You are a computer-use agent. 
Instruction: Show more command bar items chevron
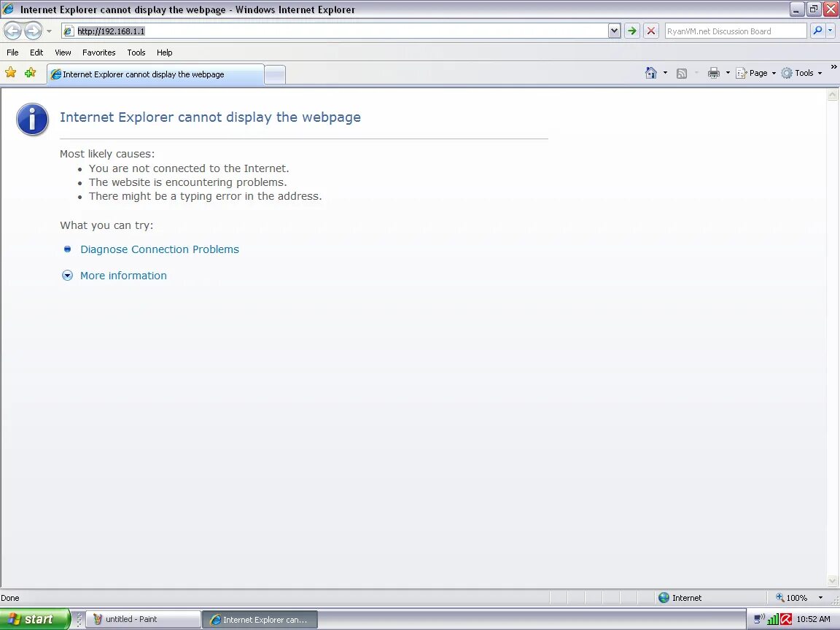click(833, 67)
